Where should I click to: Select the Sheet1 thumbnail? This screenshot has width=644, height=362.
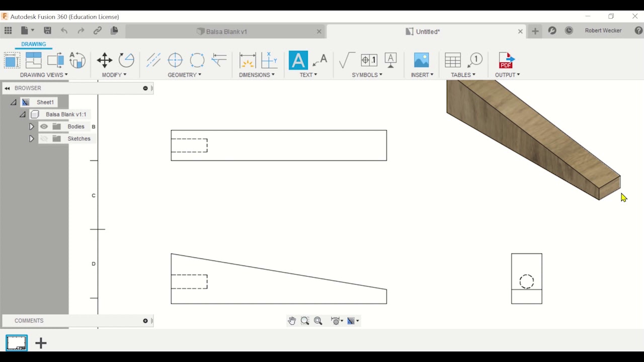coord(17,343)
